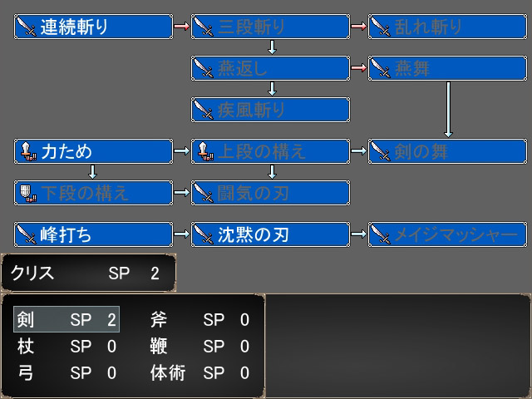Image resolution: width=532 pixels, height=399 pixels.
Task: Click the sword icon on 乱れ斬り
Action: coord(381,27)
